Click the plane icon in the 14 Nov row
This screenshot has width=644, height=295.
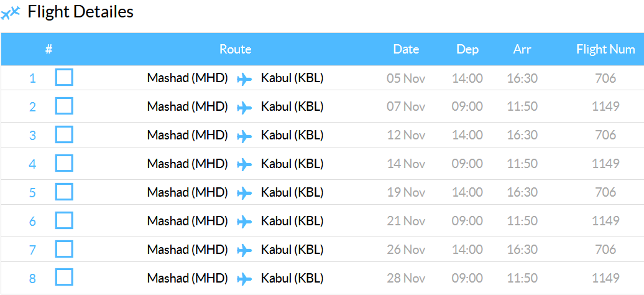point(244,164)
